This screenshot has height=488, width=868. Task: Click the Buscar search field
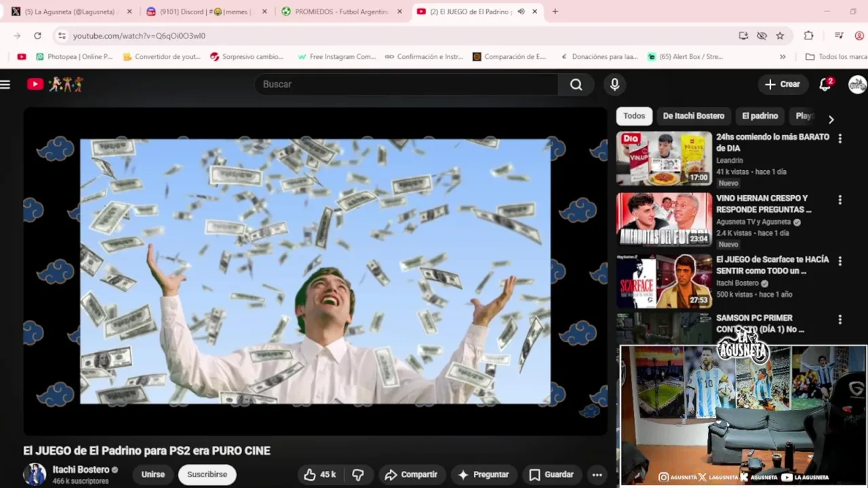(407, 84)
